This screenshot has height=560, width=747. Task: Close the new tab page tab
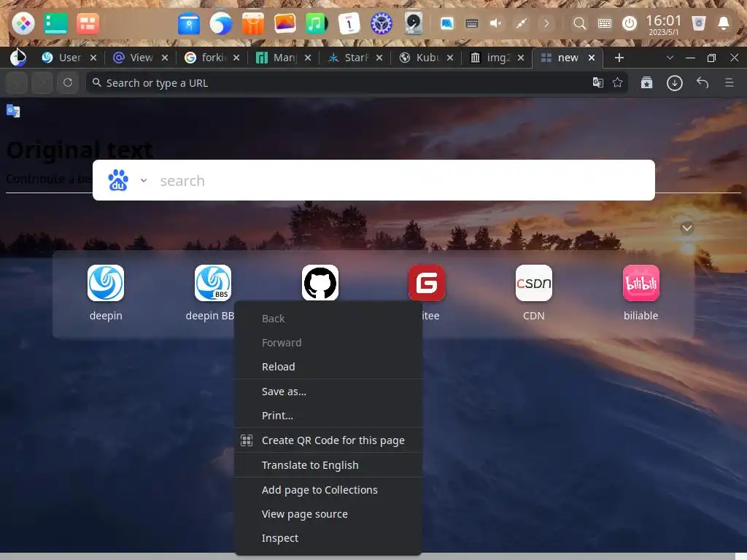(591, 58)
